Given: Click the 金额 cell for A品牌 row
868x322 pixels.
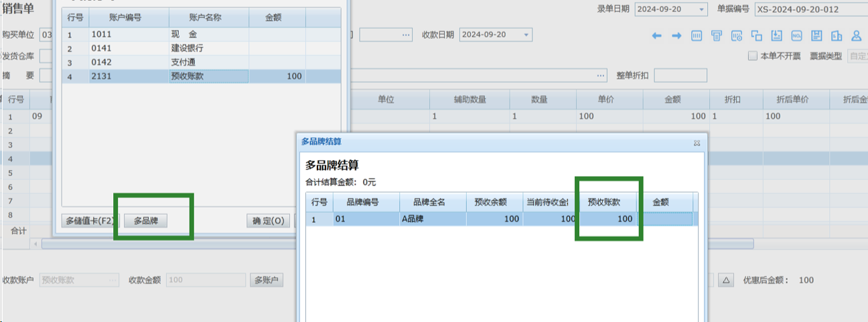Looking at the screenshot, I should pyautogui.click(x=664, y=219).
